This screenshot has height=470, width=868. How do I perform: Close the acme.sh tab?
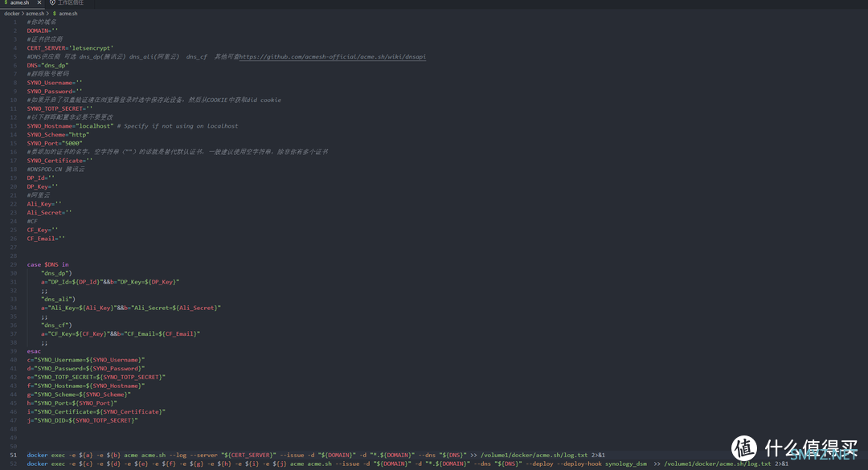[x=39, y=2]
